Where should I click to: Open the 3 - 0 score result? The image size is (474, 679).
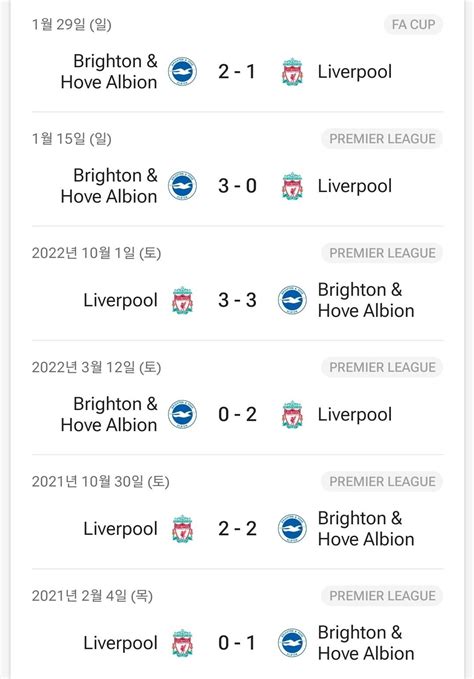click(237, 186)
